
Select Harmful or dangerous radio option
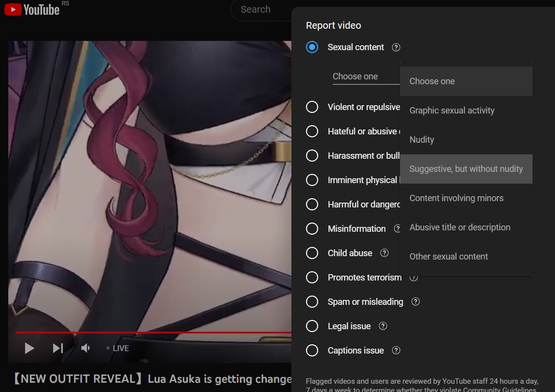(x=312, y=205)
